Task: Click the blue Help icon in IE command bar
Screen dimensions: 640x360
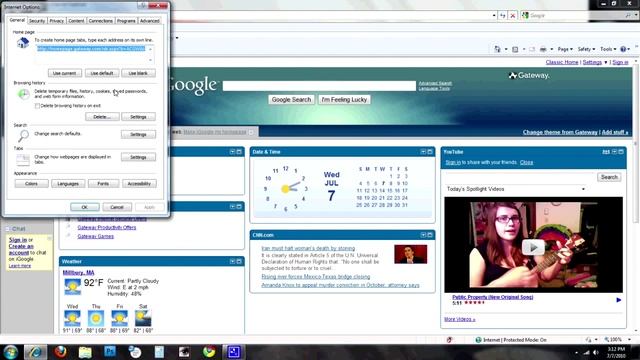Action: pos(623,49)
